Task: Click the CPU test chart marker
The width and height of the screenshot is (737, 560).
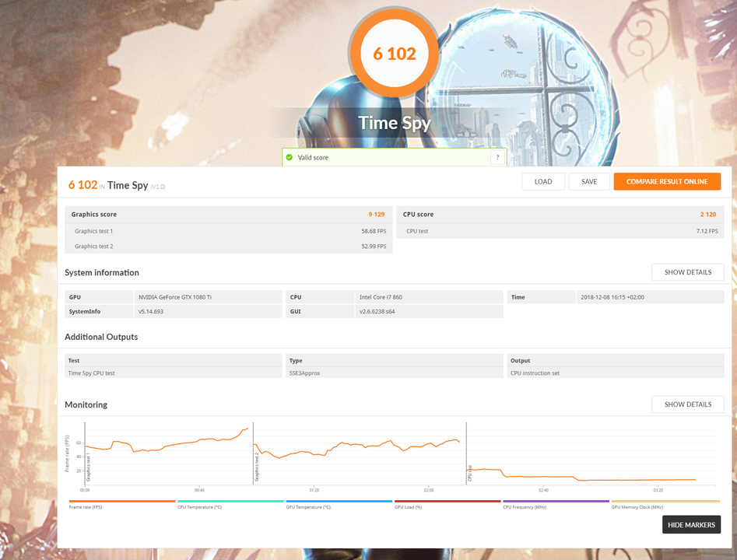Action: pyautogui.click(x=469, y=474)
